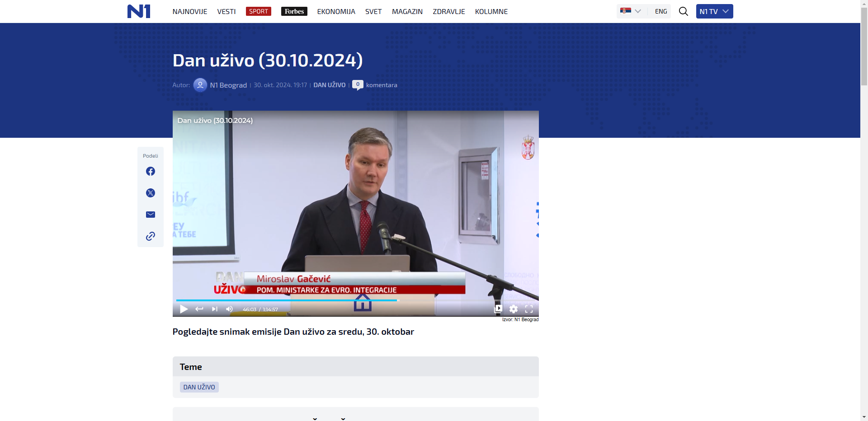868x421 pixels.
Task: Open the country flag region selector
Action: point(631,11)
